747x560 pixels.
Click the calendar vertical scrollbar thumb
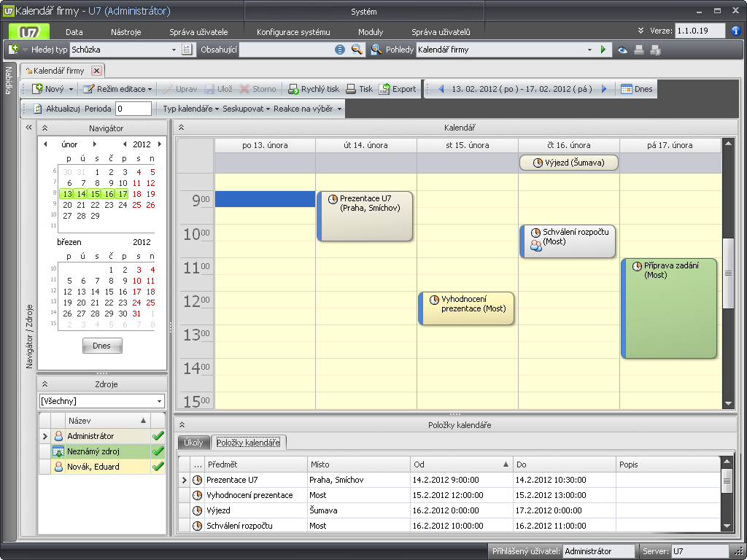click(728, 273)
